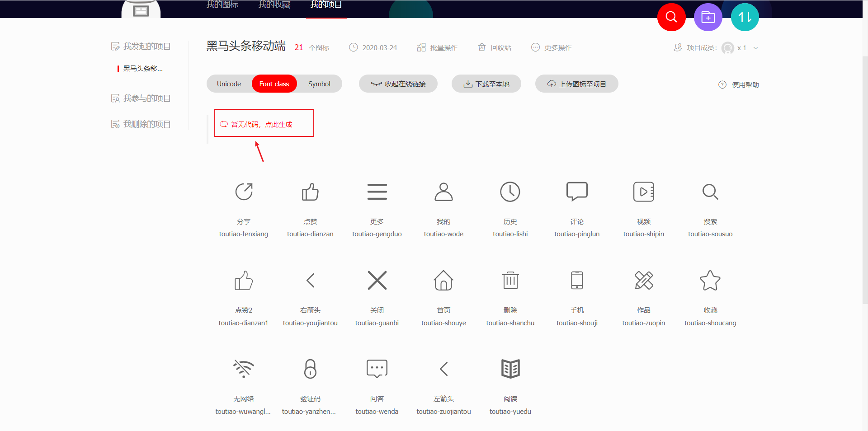Click the purple new-project folder button
The height and width of the screenshot is (431, 868).
(708, 17)
